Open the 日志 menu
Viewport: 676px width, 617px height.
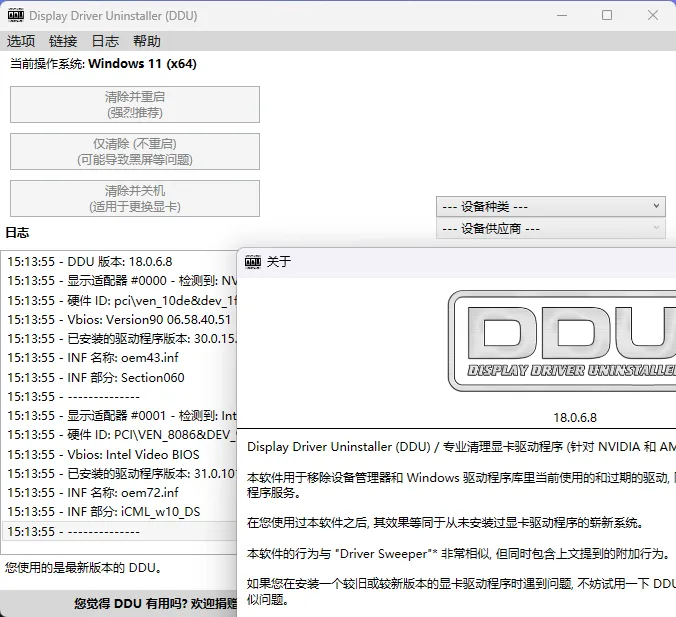click(105, 41)
